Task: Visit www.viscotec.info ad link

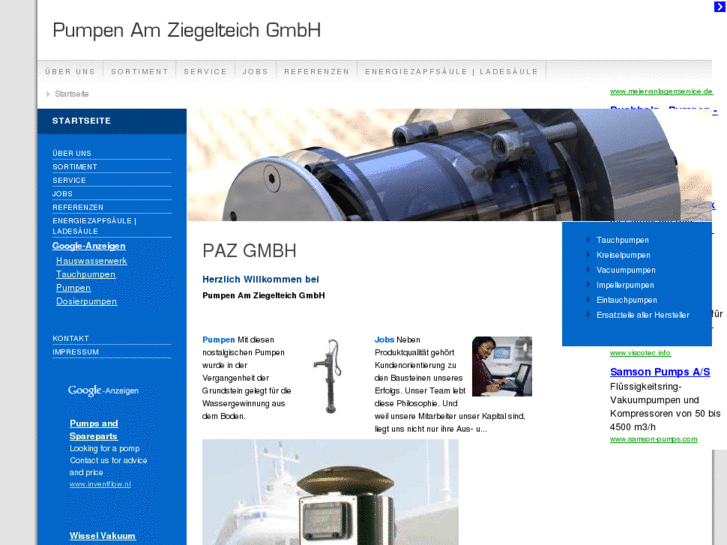Action: [640, 353]
